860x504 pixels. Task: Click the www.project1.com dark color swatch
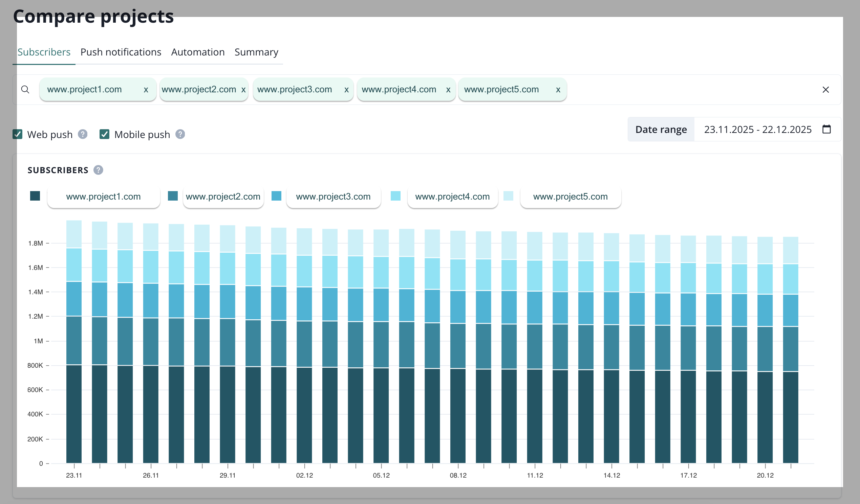point(35,196)
